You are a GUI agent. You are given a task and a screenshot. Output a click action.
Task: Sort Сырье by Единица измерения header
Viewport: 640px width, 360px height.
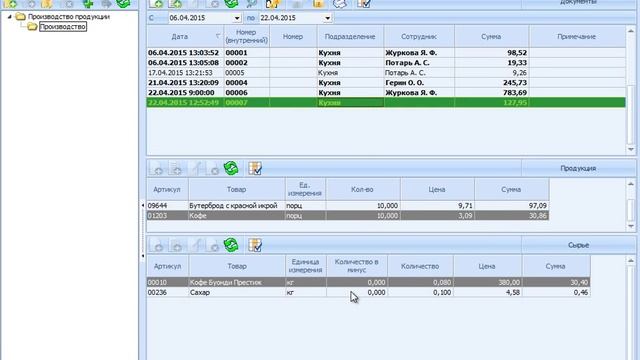[306, 266]
